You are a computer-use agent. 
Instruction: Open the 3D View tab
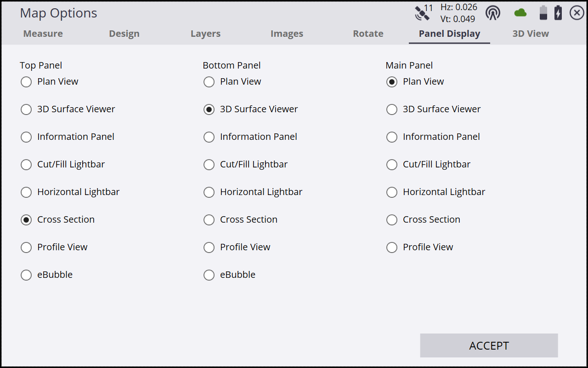click(x=531, y=33)
